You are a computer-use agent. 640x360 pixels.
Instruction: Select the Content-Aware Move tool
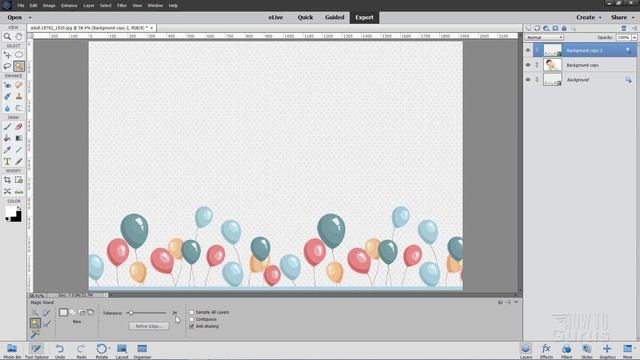click(7, 191)
